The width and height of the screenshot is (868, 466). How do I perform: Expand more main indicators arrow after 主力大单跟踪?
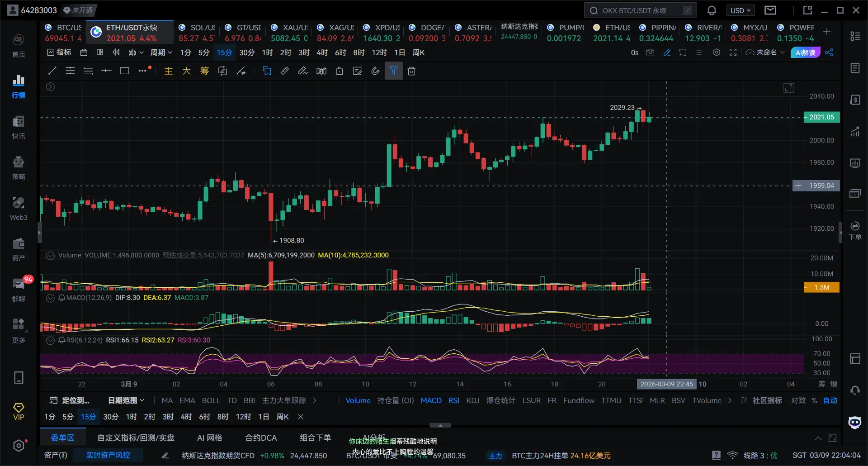coord(315,400)
